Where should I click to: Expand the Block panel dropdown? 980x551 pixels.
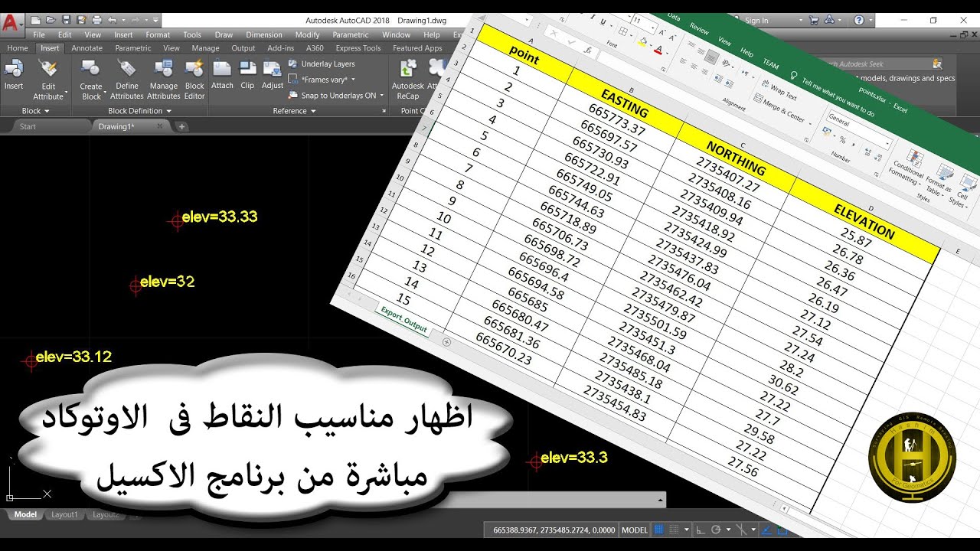click(35, 111)
